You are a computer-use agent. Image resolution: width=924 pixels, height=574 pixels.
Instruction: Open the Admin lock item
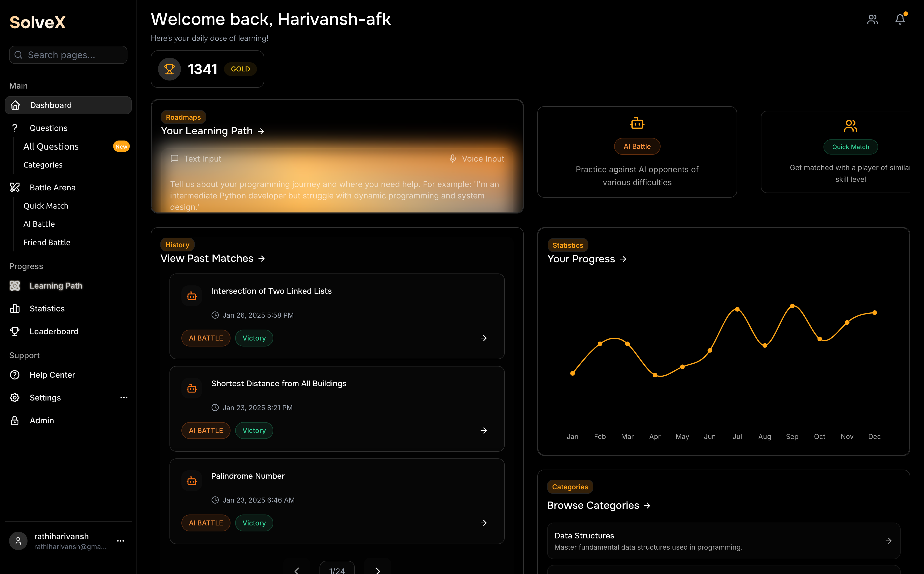[x=42, y=421]
